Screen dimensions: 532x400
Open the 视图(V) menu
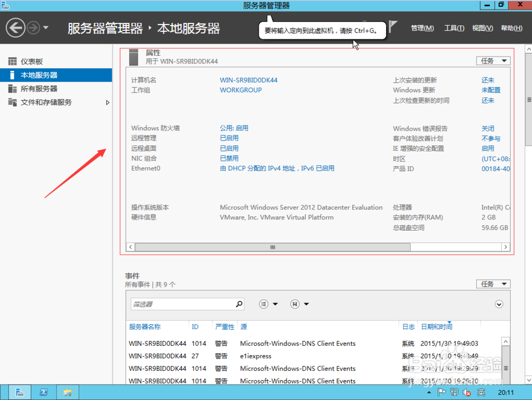[x=483, y=28]
